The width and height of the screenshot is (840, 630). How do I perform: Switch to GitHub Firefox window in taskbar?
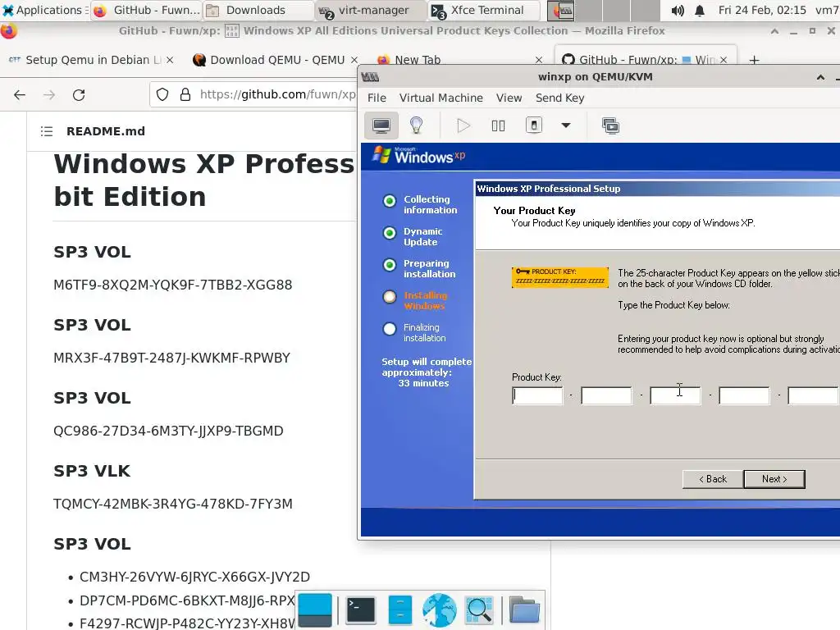pos(146,10)
